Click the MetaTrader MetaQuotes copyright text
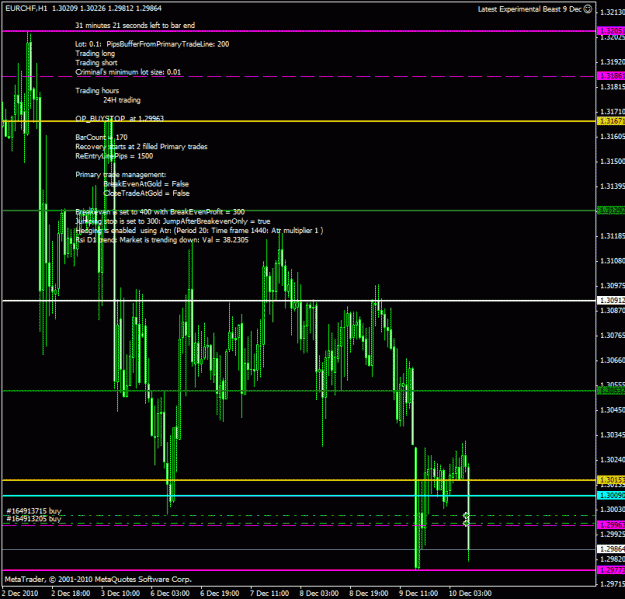This screenshot has height=599, width=625. click(x=98, y=579)
